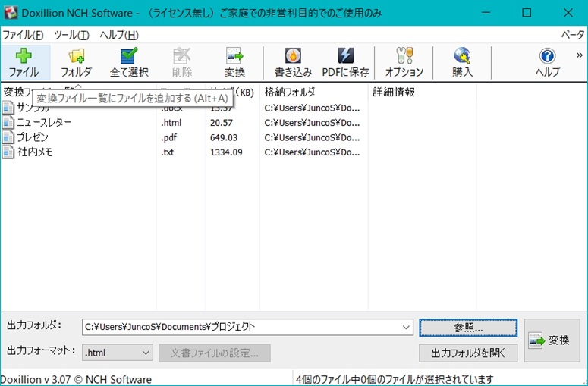Click the ベータ menu item

pos(573,35)
